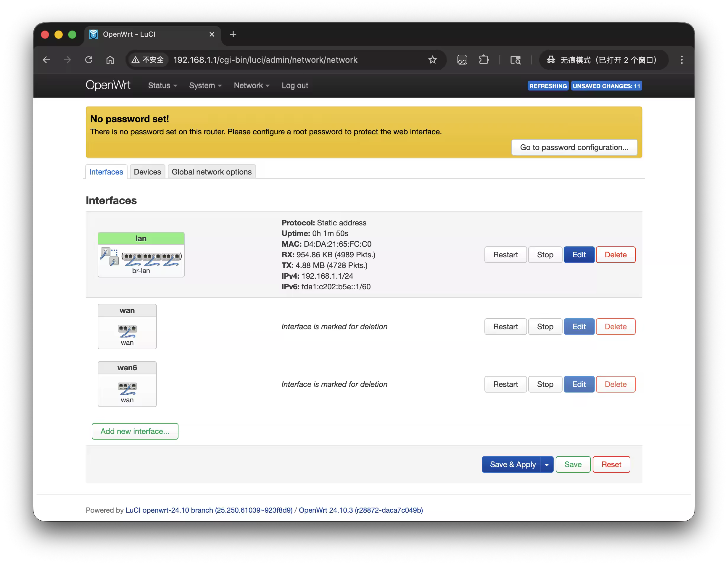Click the OpenWrt brand logo
The width and height of the screenshot is (728, 565).
[x=108, y=85]
